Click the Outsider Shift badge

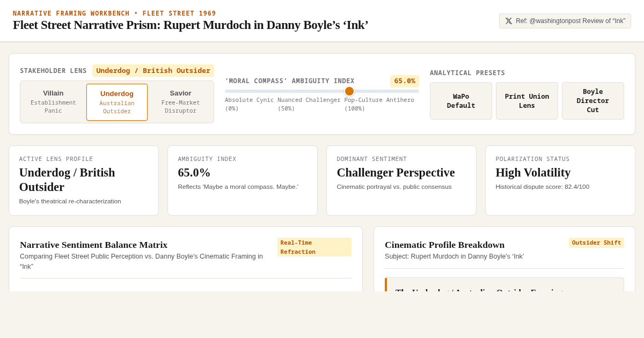tap(596, 243)
